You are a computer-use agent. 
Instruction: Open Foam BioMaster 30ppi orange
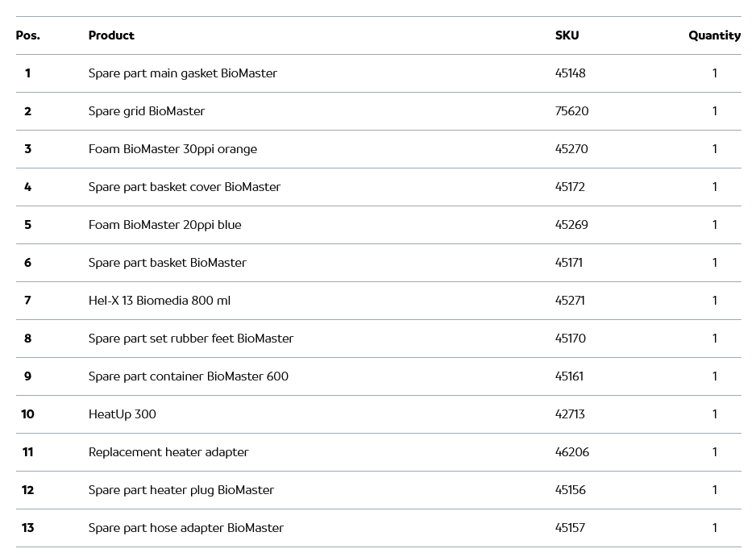(172, 149)
